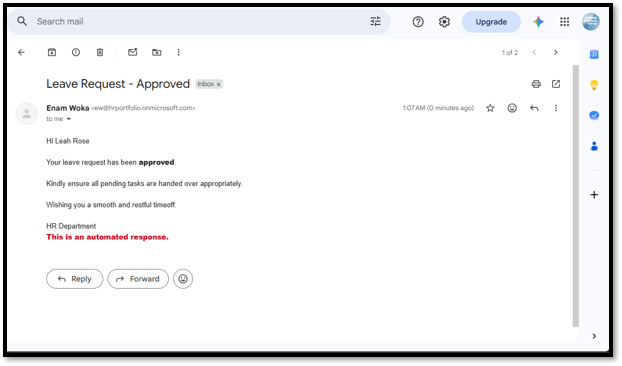Open the Google account avatar
Viewport: 622px width, 366px height.
tap(591, 21)
